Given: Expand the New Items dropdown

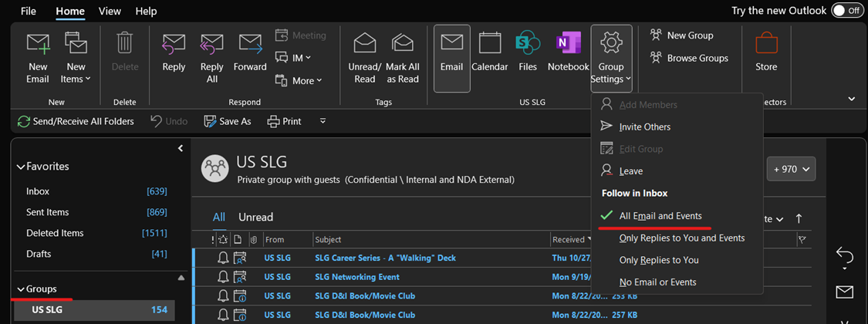Looking at the screenshot, I should pyautogui.click(x=76, y=73).
